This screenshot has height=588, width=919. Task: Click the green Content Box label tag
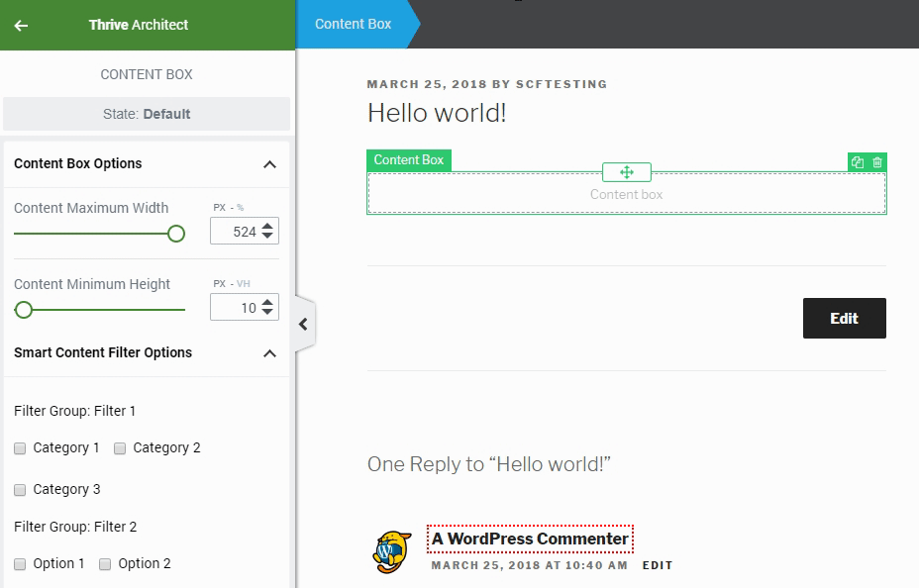coord(409,160)
